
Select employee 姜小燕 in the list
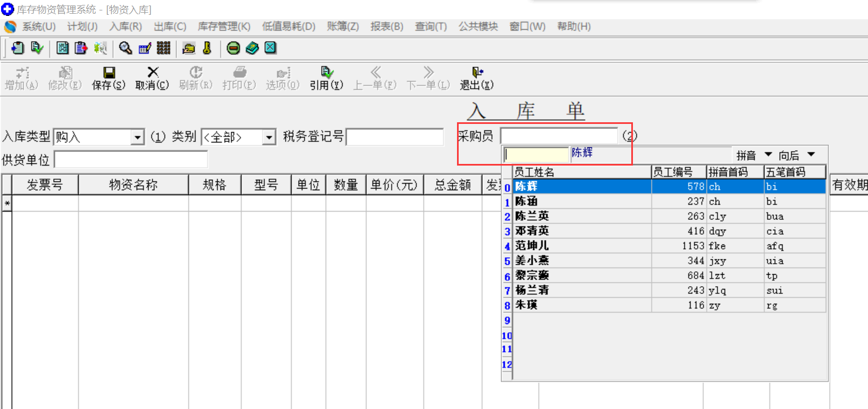pos(669,261)
